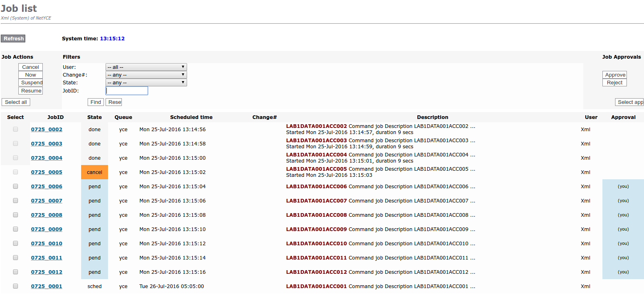This screenshot has width=644, height=295.
Task: Click the orange cancel state cell
Action: coord(95,172)
